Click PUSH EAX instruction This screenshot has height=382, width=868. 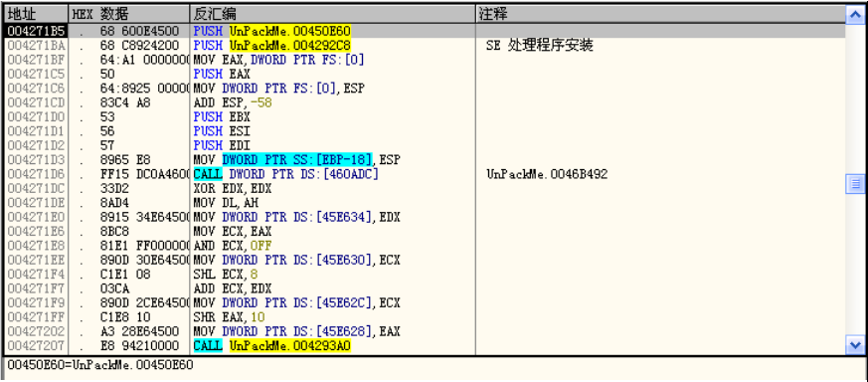tap(222, 74)
